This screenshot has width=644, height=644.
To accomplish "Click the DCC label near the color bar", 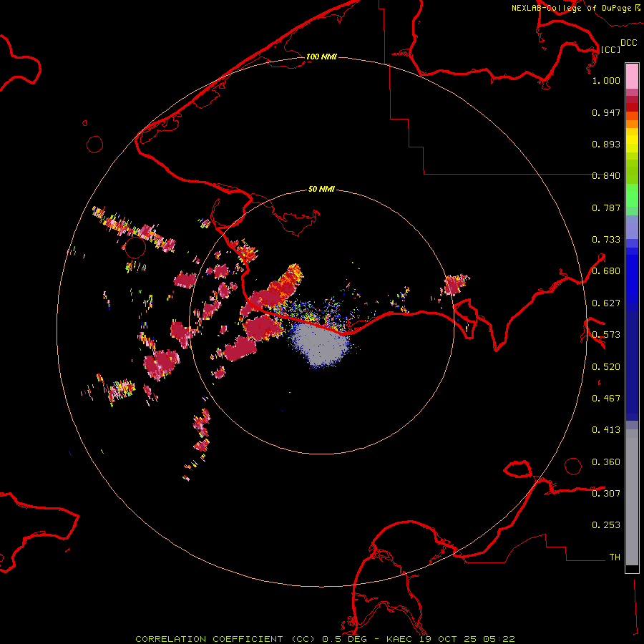I will tap(629, 43).
